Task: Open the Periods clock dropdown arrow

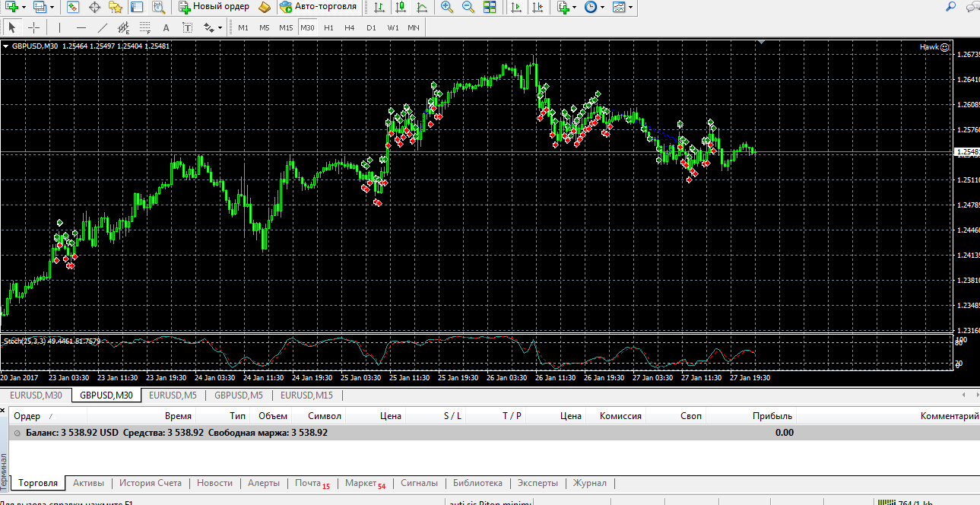Action: (x=602, y=8)
